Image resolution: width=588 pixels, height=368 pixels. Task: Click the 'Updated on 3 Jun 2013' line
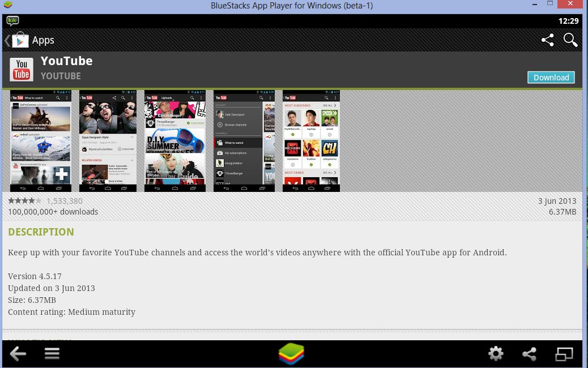click(52, 288)
